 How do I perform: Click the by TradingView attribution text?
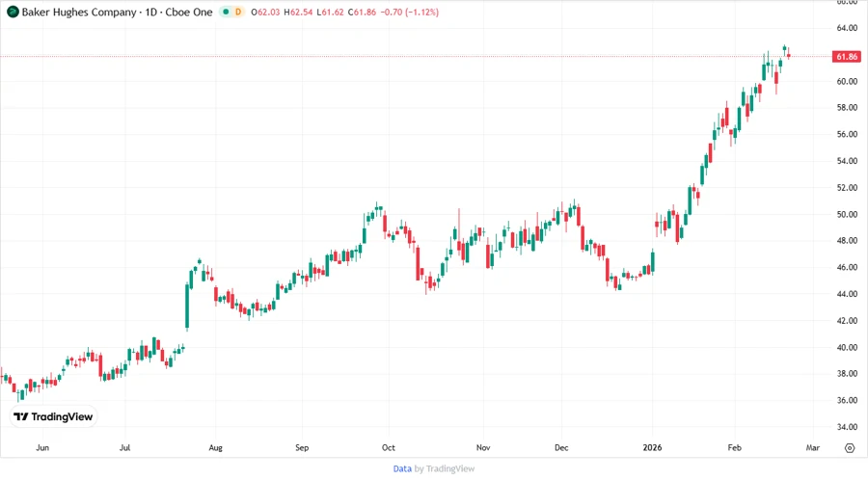tap(445, 469)
